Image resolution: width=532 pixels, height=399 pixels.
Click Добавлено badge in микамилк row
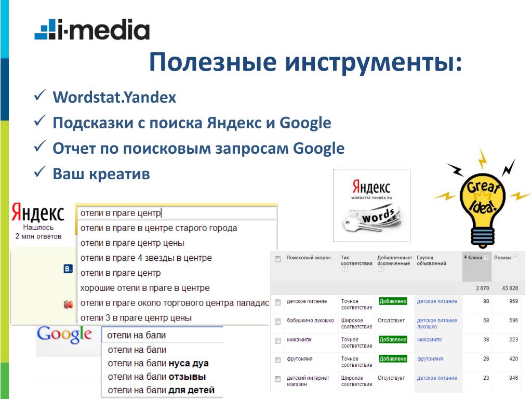[393, 340]
